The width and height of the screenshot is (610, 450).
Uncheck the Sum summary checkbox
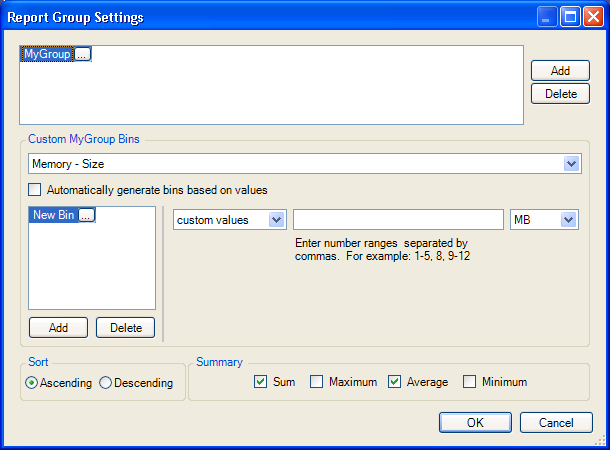point(261,381)
